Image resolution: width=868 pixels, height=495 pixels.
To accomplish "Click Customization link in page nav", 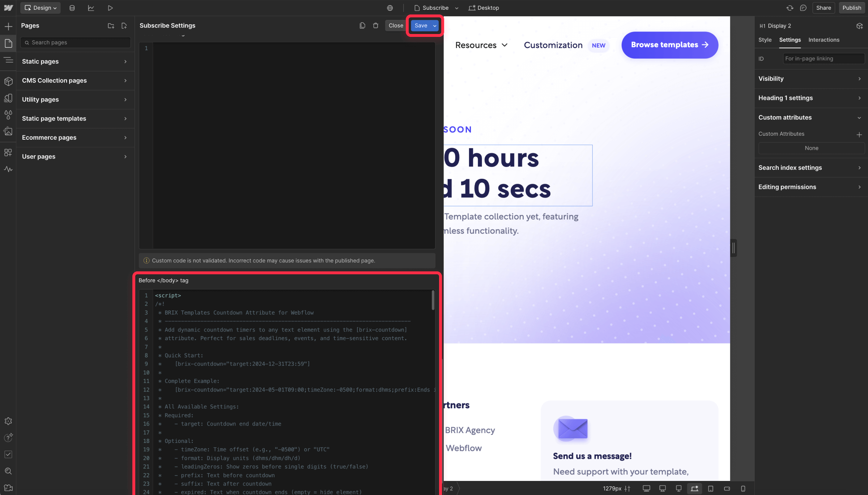I will click(553, 45).
